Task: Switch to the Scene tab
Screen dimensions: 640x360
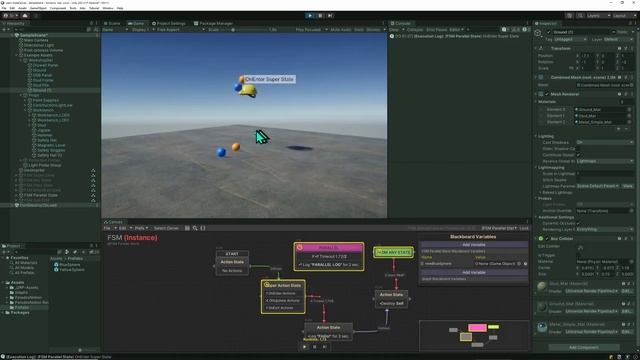Action: (112, 23)
